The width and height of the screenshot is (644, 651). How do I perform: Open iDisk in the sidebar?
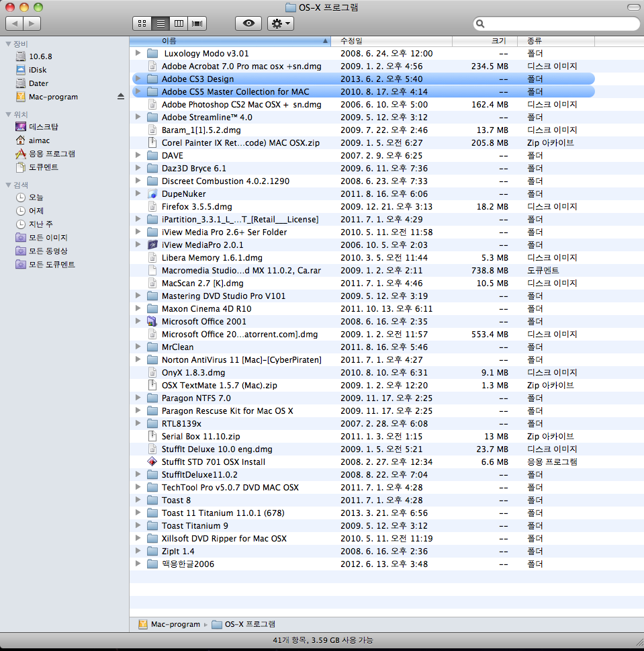pos(38,70)
